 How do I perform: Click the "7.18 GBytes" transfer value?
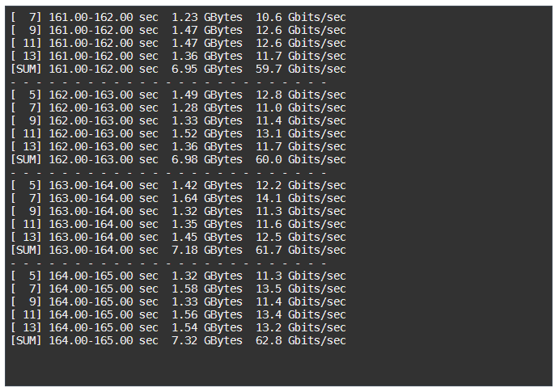pyautogui.click(x=207, y=250)
